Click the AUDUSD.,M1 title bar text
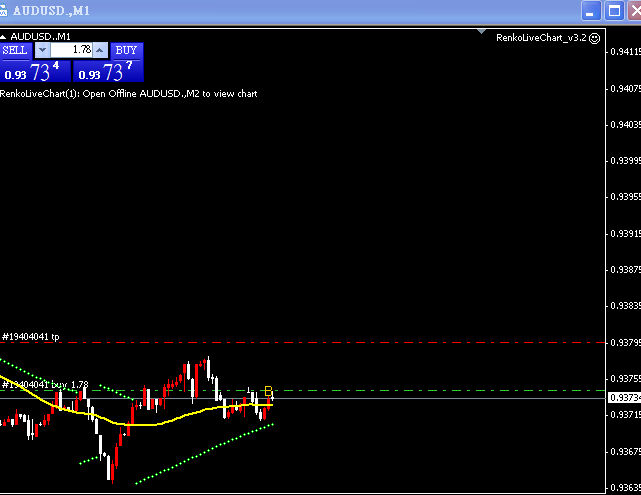 click(51, 11)
